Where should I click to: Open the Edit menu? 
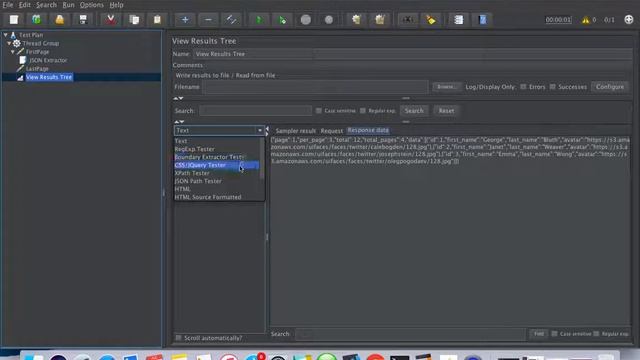coord(24,5)
